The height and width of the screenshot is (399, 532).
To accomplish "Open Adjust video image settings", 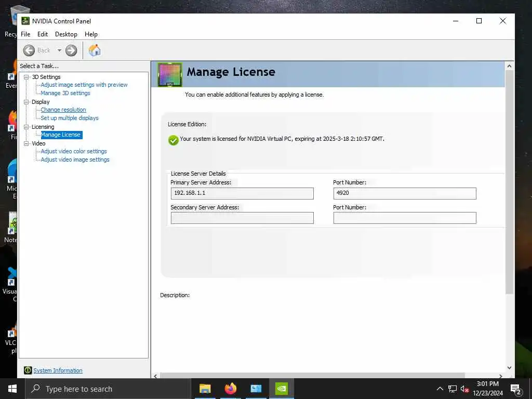I will (x=75, y=159).
